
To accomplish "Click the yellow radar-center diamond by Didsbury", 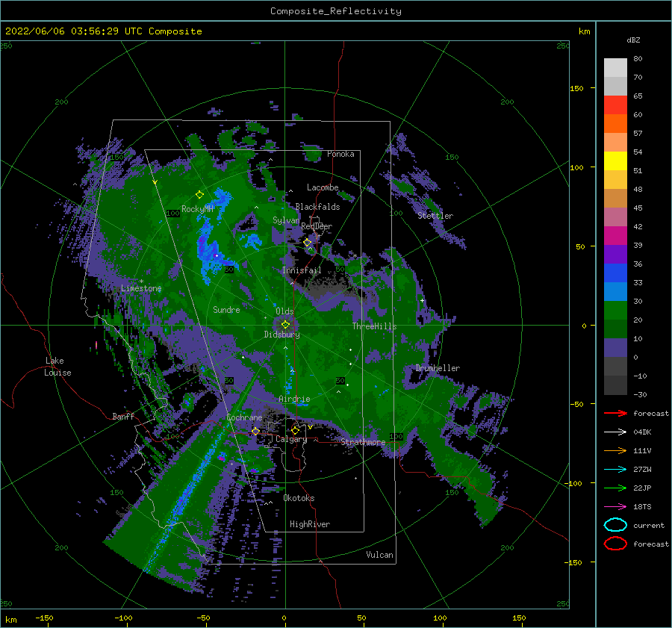I will pos(285,325).
